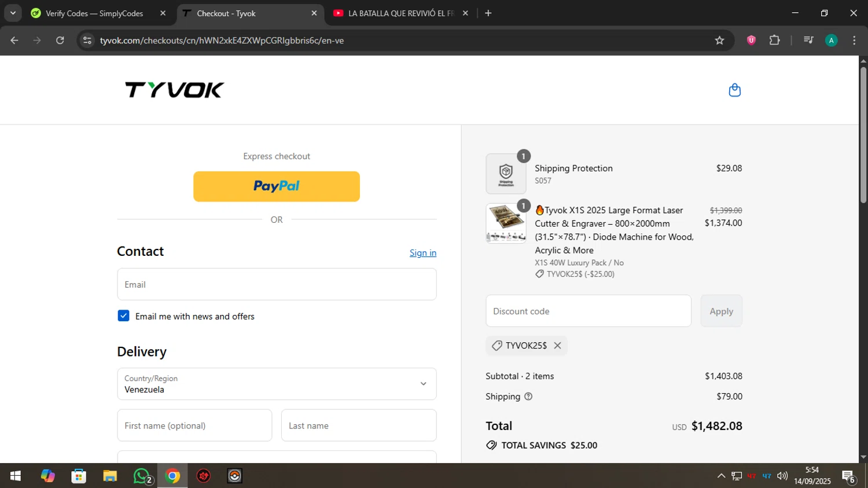
Task: Open the red circular taskbar app
Action: 204,476
